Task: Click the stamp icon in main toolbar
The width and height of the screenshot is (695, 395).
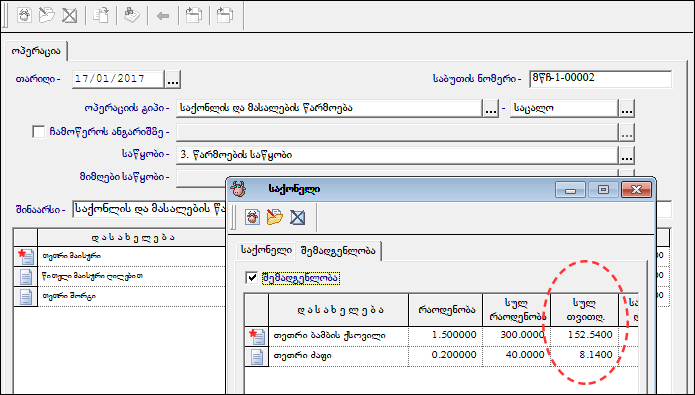Action: click(132, 16)
